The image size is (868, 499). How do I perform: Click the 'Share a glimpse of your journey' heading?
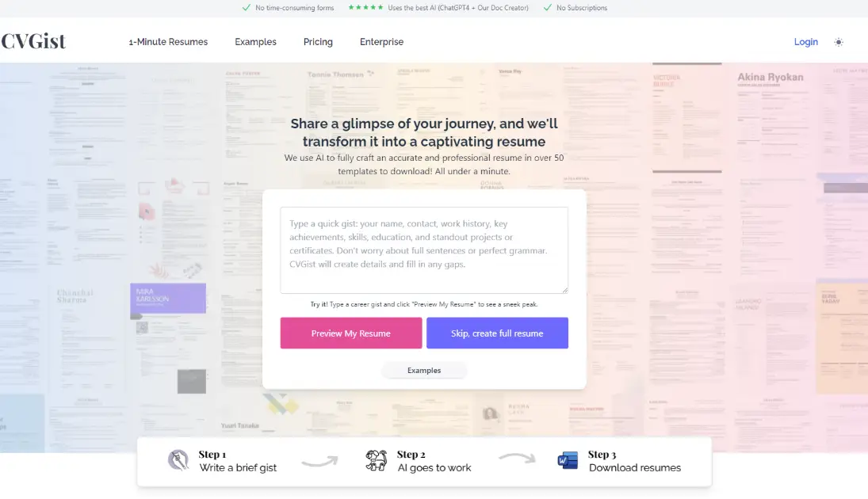click(424, 132)
